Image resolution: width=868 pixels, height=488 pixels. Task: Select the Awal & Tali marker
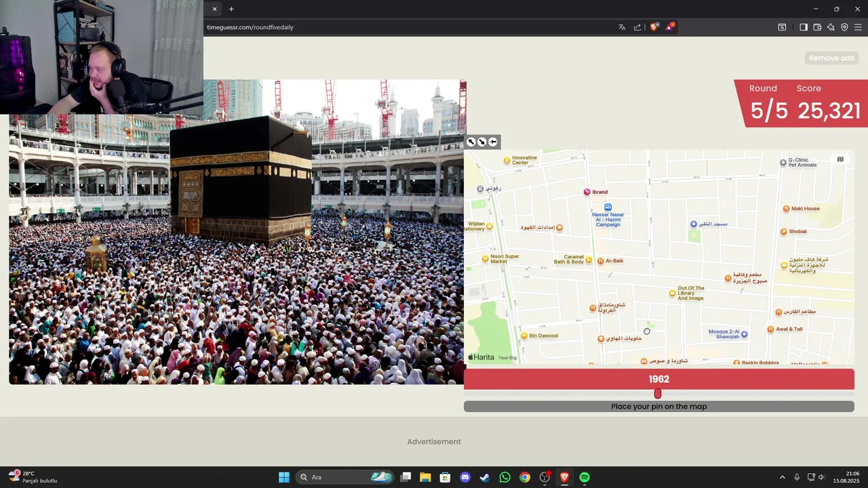pyautogui.click(x=770, y=329)
